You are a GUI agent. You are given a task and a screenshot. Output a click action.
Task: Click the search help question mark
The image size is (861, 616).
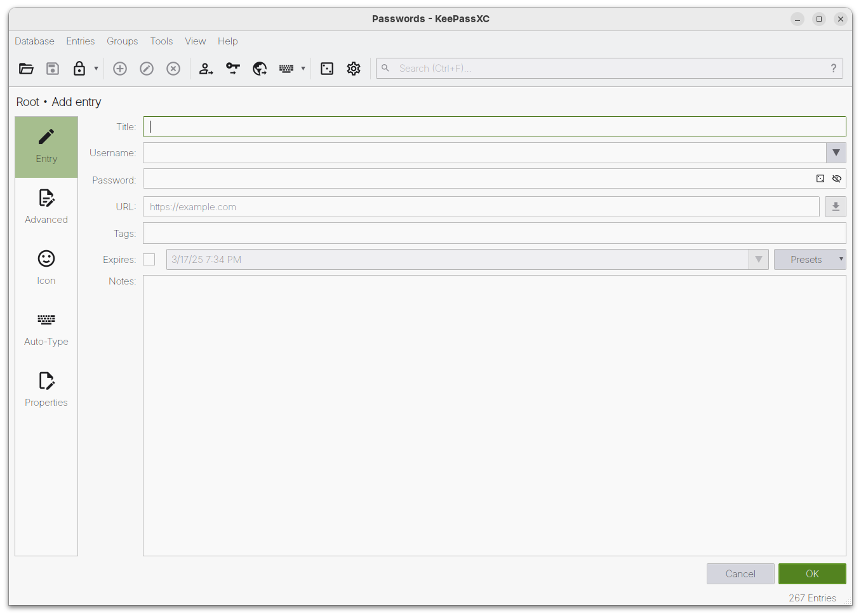point(834,69)
